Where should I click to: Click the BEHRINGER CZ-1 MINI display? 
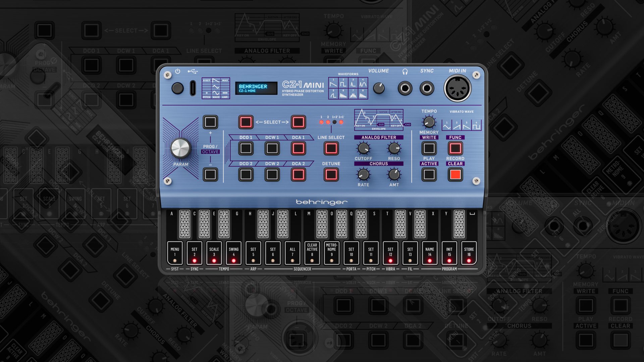pyautogui.click(x=256, y=88)
